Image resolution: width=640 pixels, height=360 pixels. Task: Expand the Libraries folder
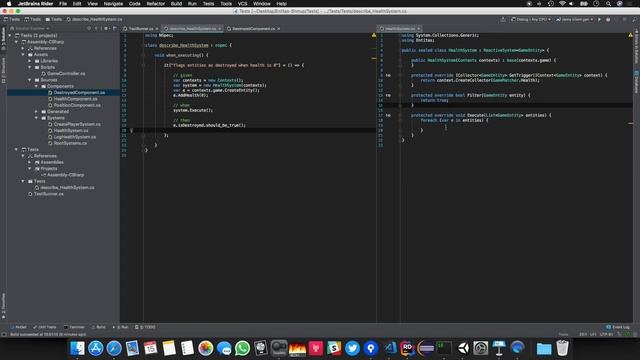tap(29, 61)
